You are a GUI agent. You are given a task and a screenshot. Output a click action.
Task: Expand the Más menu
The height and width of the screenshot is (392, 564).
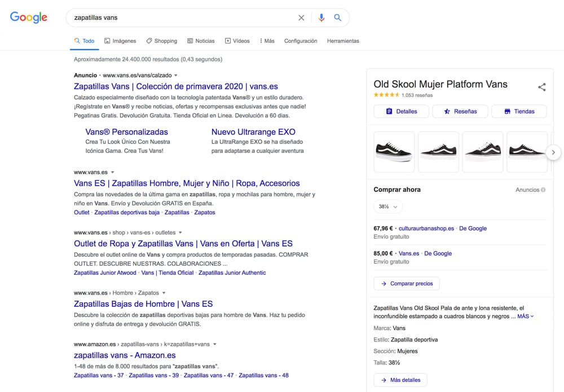coord(267,41)
